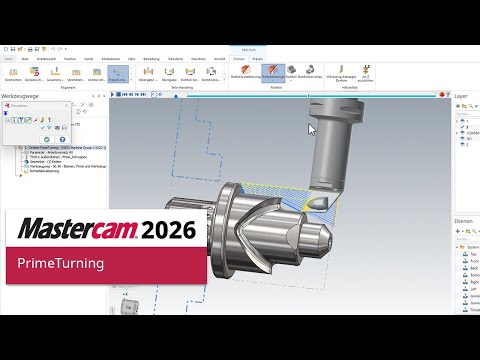Click the print icon in quick access toolbar
Image resolution: width=480 pixels, height=360 pixels.
[30, 49]
